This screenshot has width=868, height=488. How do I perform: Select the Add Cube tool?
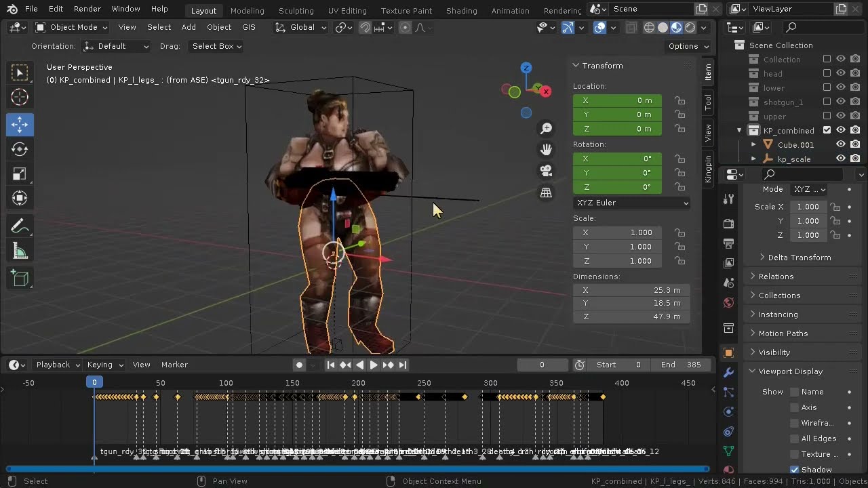pos(20,278)
